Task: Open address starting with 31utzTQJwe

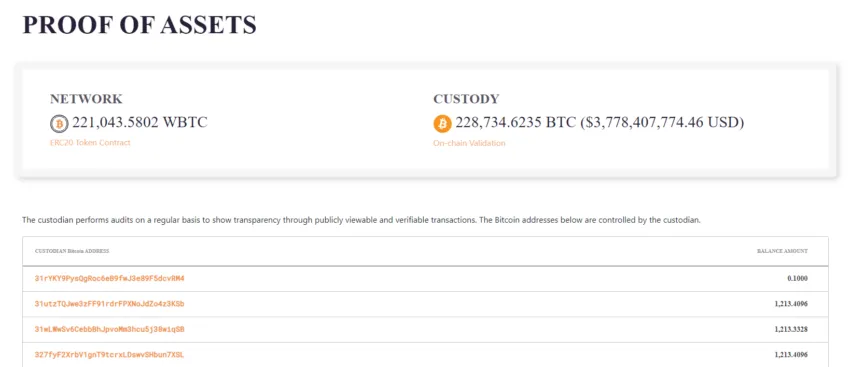Action: [x=110, y=304]
